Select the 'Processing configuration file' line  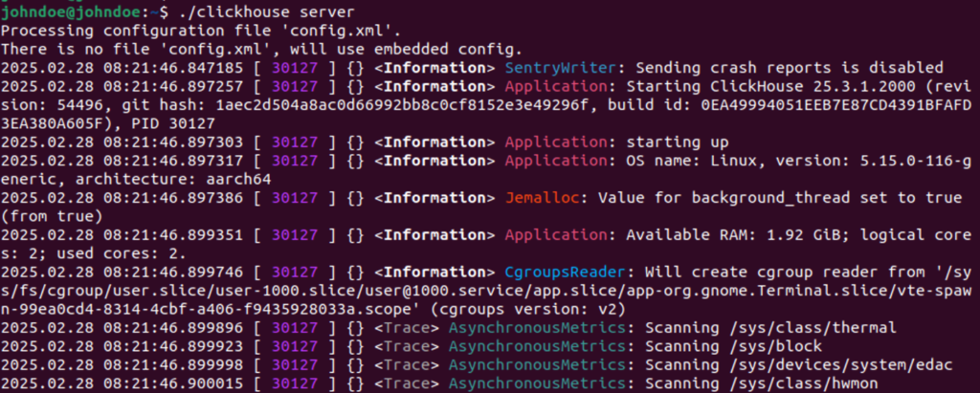coord(167,31)
